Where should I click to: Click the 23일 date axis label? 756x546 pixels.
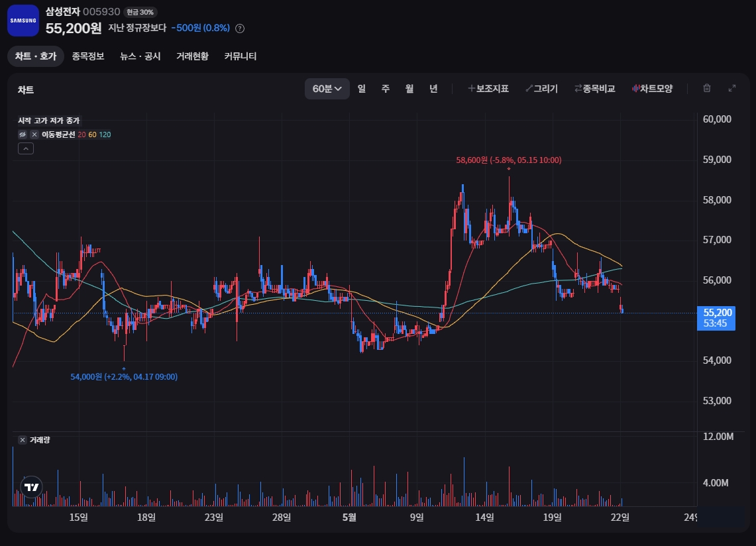click(214, 518)
